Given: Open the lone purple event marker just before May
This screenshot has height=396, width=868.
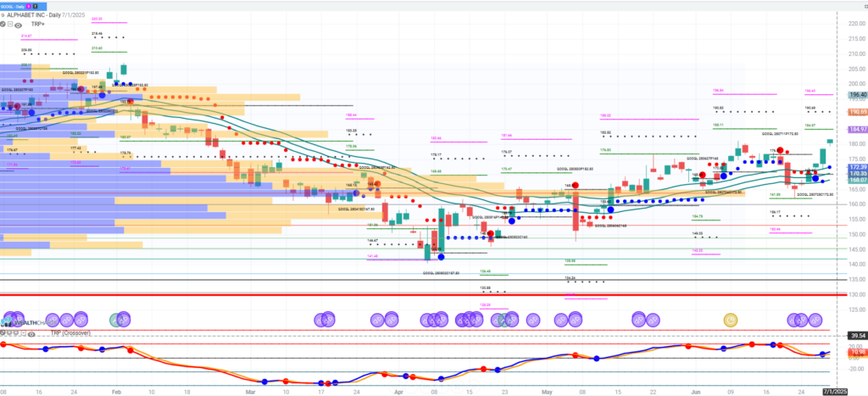Looking at the screenshot, I should 534,320.
